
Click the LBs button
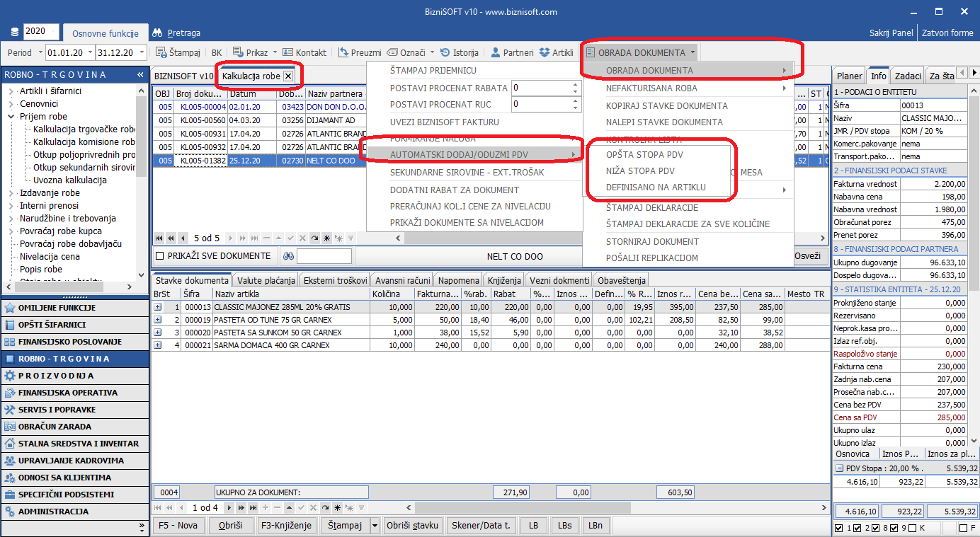[564, 526]
